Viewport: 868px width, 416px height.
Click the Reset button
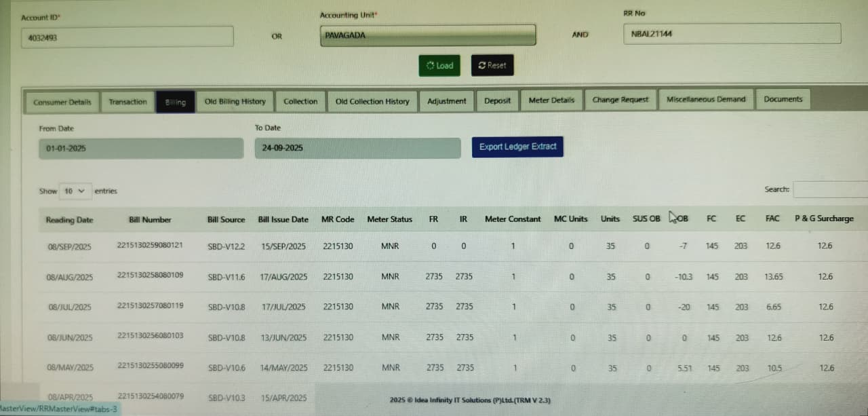pos(492,65)
